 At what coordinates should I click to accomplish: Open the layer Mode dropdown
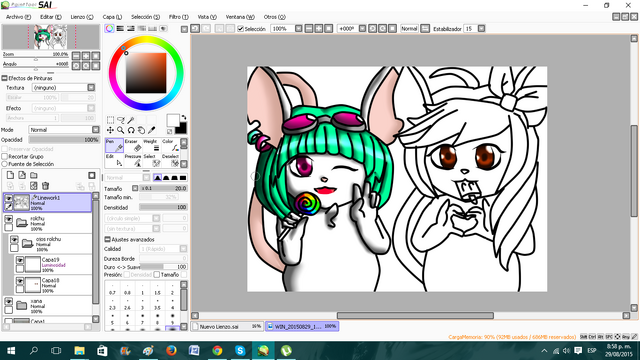point(96,130)
